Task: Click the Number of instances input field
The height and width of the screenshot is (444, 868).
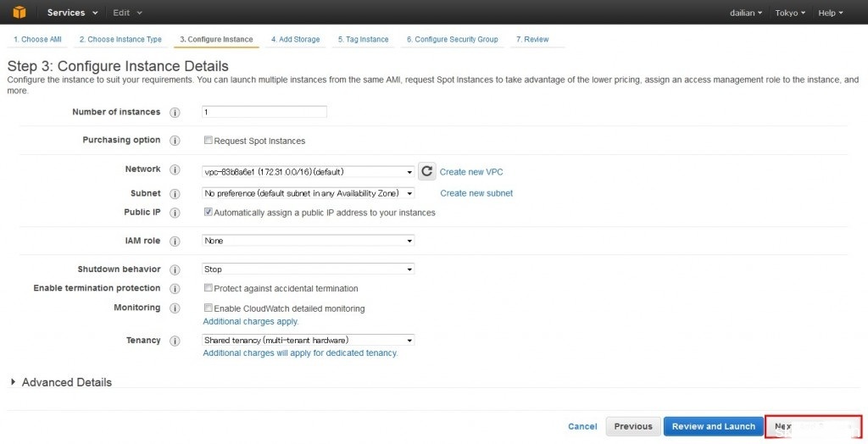Action: tap(264, 112)
